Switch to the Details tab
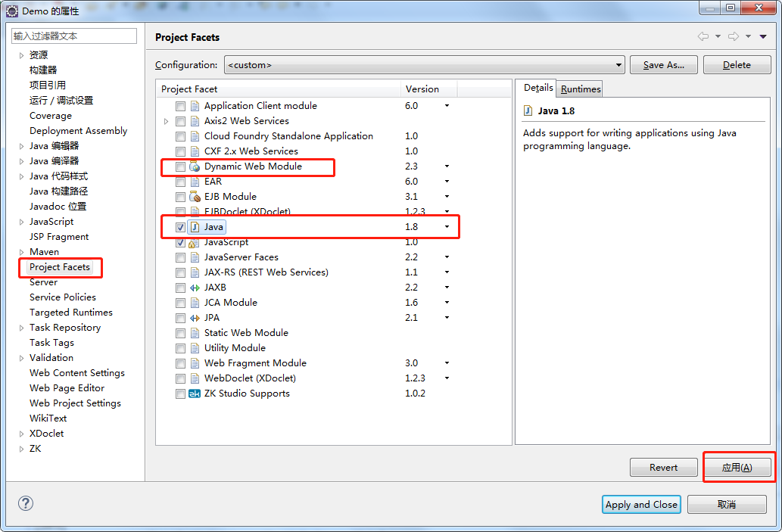782x532 pixels. point(537,88)
